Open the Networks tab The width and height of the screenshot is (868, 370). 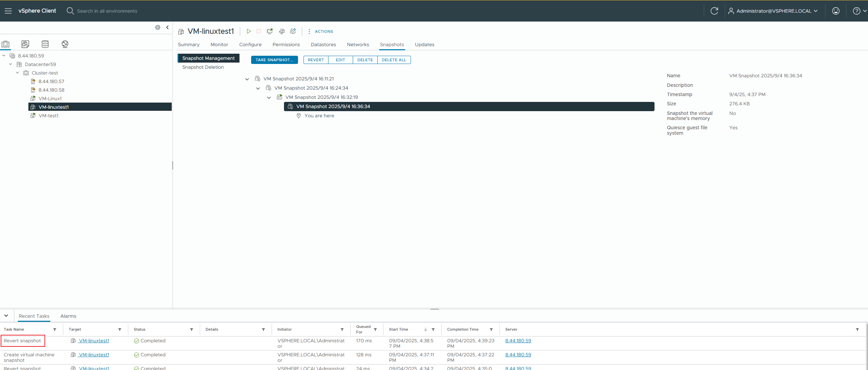pyautogui.click(x=358, y=44)
